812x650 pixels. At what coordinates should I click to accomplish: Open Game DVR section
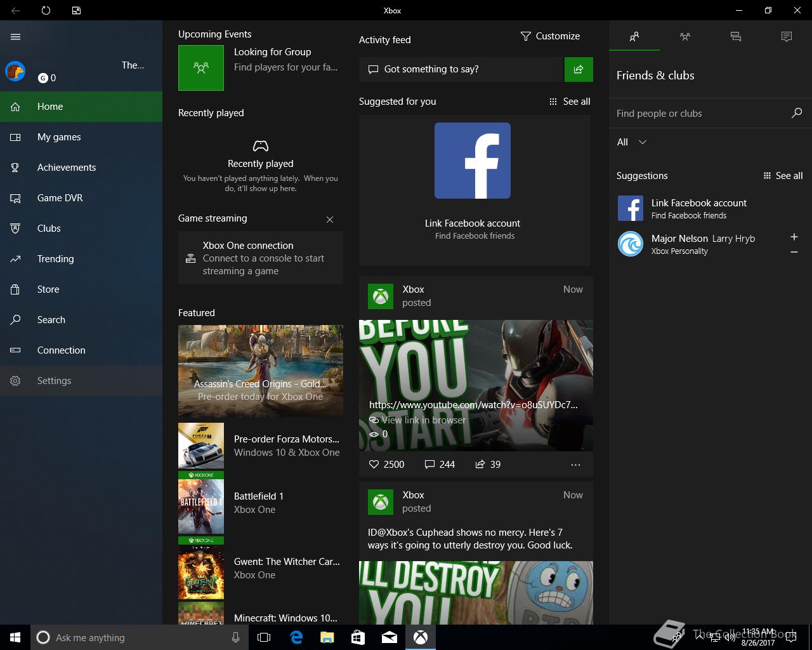(x=81, y=198)
